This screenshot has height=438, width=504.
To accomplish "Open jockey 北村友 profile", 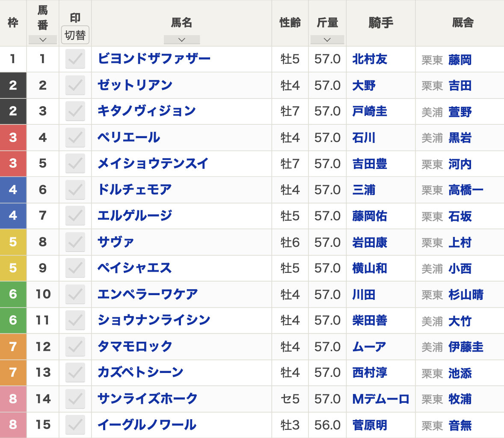I will 370,59.
